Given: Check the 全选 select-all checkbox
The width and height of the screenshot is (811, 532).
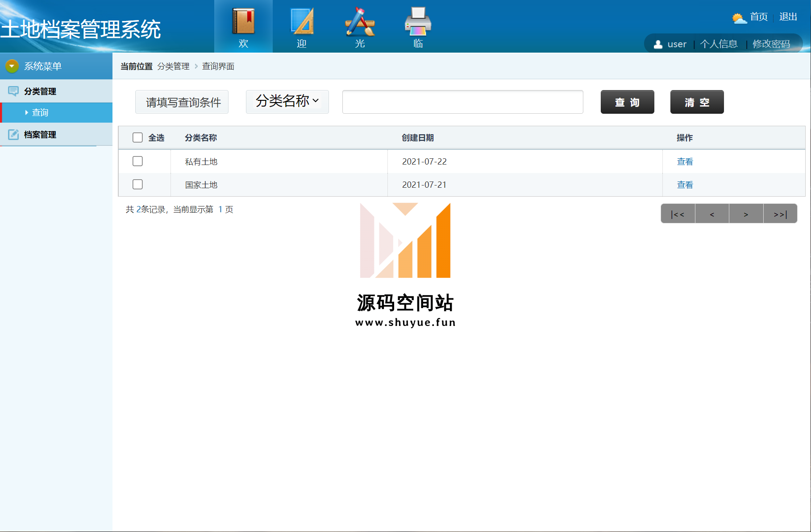Looking at the screenshot, I should coord(137,137).
